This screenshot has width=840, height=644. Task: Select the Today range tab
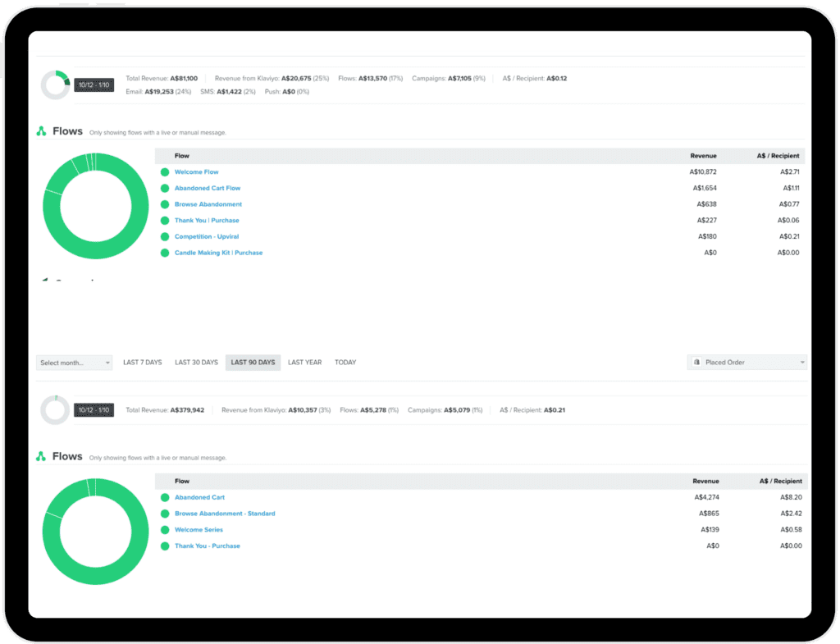345,363
